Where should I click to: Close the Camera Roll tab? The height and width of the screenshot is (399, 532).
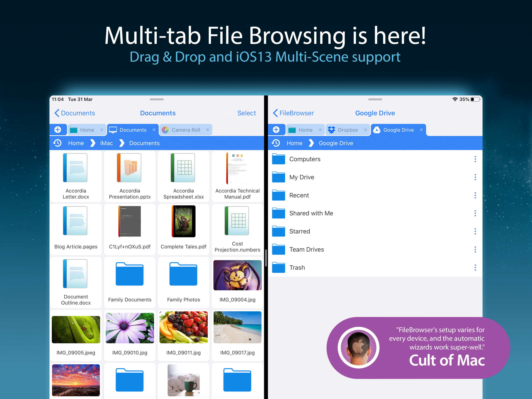pyautogui.click(x=208, y=130)
